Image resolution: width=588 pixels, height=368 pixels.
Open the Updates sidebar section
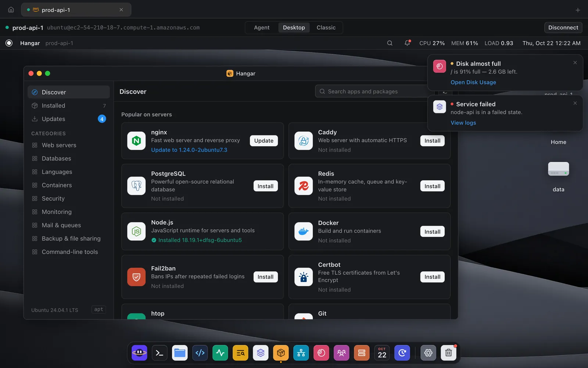tap(69, 119)
